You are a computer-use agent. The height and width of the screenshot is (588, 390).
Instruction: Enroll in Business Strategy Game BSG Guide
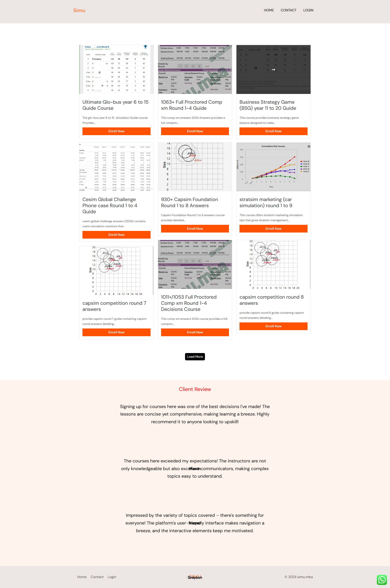(273, 131)
